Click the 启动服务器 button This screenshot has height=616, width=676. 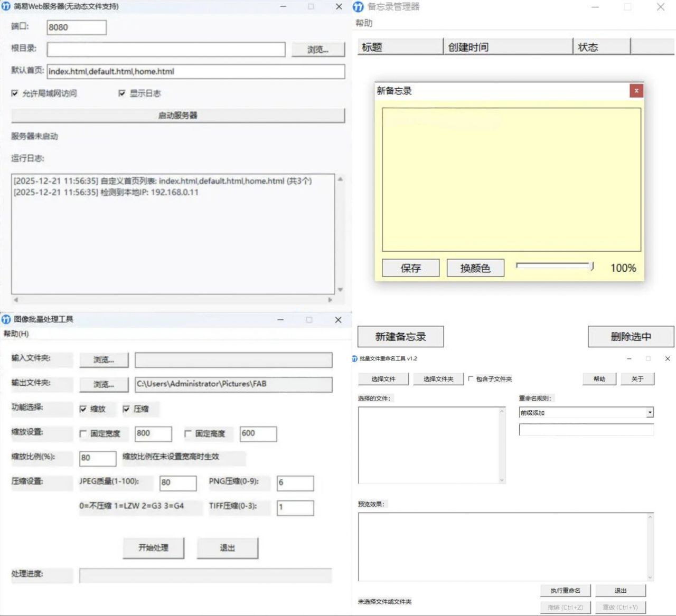[177, 116]
